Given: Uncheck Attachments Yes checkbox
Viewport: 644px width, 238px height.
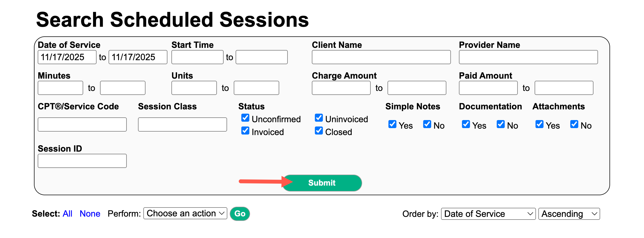Looking at the screenshot, I should (539, 124).
